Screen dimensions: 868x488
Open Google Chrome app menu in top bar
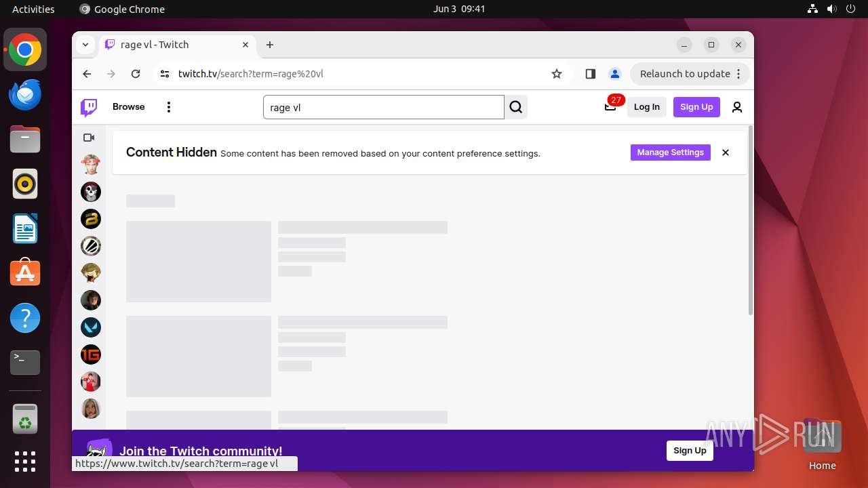122,9
